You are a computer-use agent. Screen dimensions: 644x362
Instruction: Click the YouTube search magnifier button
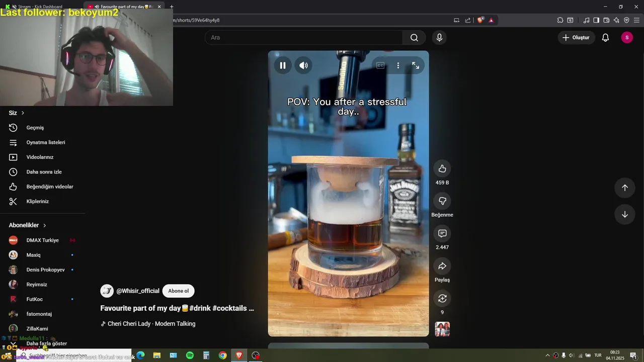coord(414,38)
